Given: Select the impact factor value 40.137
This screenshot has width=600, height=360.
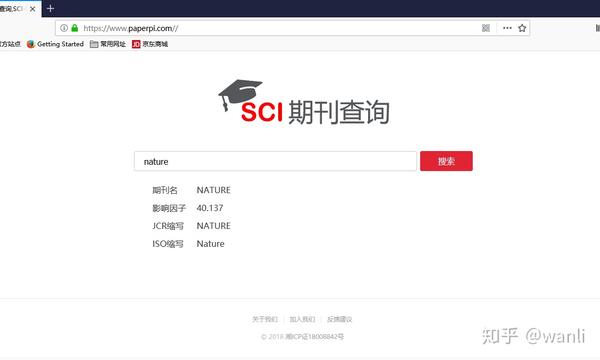Looking at the screenshot, I should pos(210,208).
